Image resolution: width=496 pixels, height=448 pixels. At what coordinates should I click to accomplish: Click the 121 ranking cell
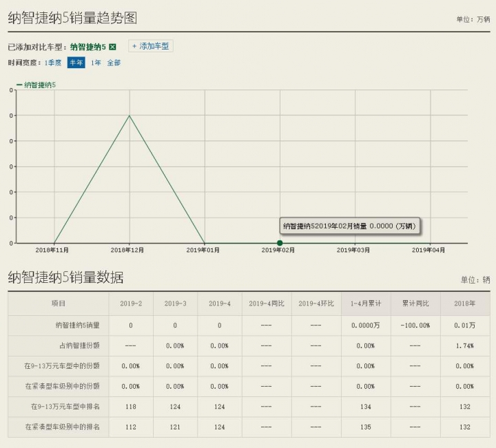coord(175,427)
